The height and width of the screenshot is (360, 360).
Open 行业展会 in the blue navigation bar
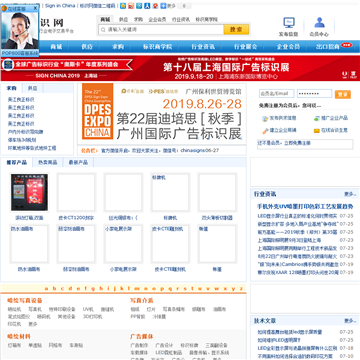pos(246,47)
